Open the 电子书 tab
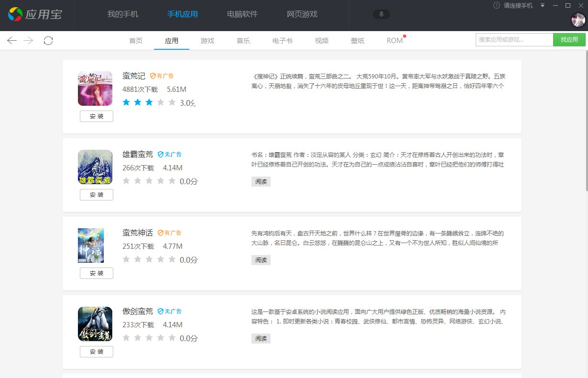 282,41
